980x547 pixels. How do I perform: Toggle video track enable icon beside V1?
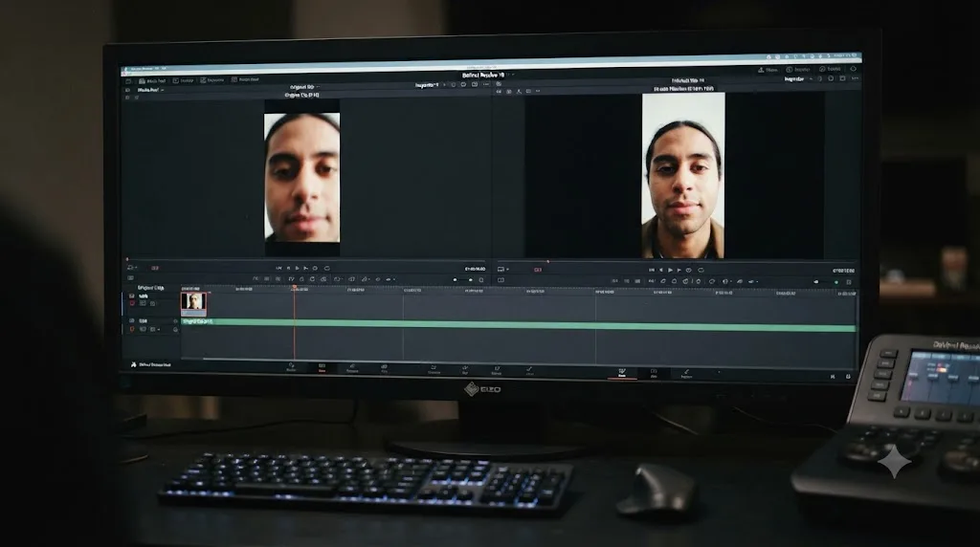131,295
